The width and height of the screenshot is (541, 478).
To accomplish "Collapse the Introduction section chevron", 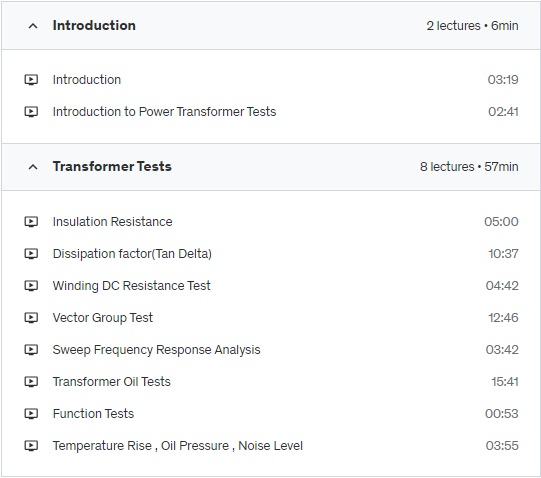I will click(x=33, y=26).
